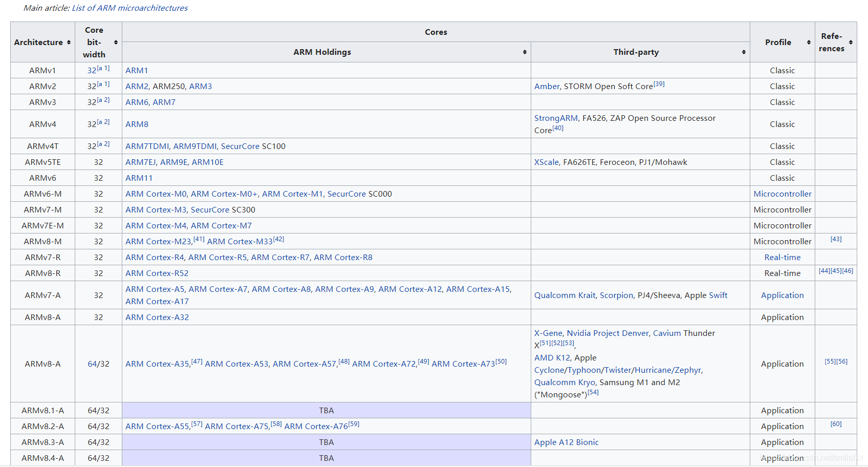Viewport: 868px width, 467px height.
Task: Open ARM Cortex-M23 link
Action: point(158,242)
